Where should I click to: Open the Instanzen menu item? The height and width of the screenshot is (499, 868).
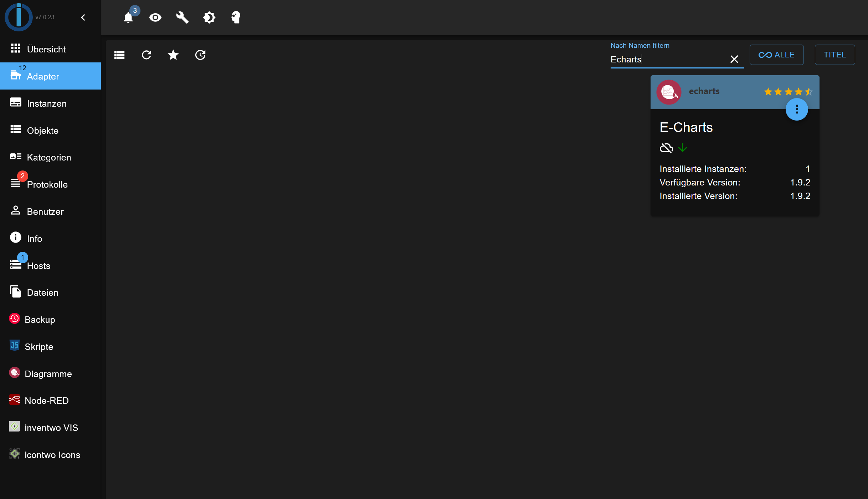47,103
